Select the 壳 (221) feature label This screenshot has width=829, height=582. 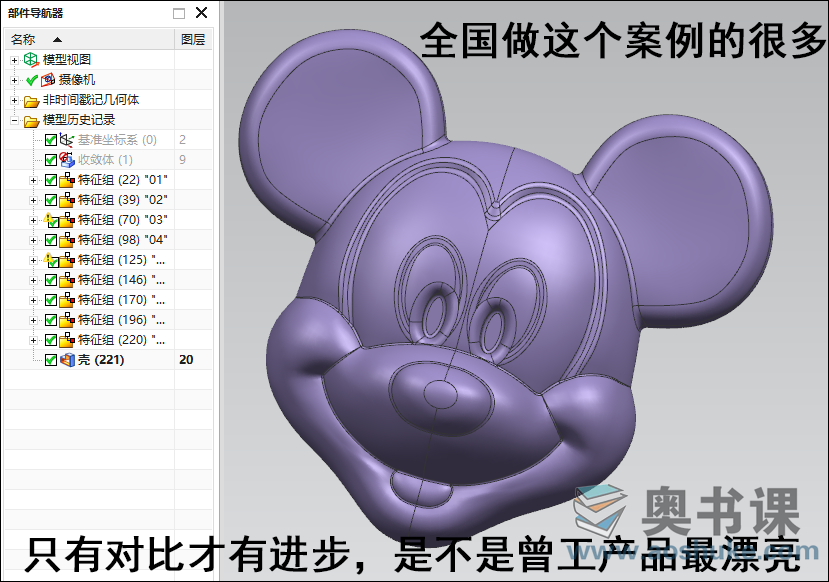tap(101, 360)
